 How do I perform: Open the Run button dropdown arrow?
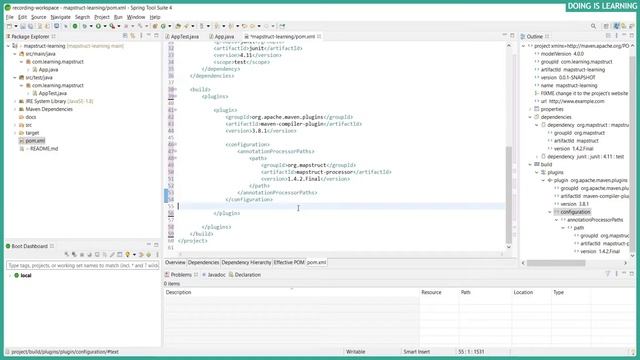tap(104, 26)
